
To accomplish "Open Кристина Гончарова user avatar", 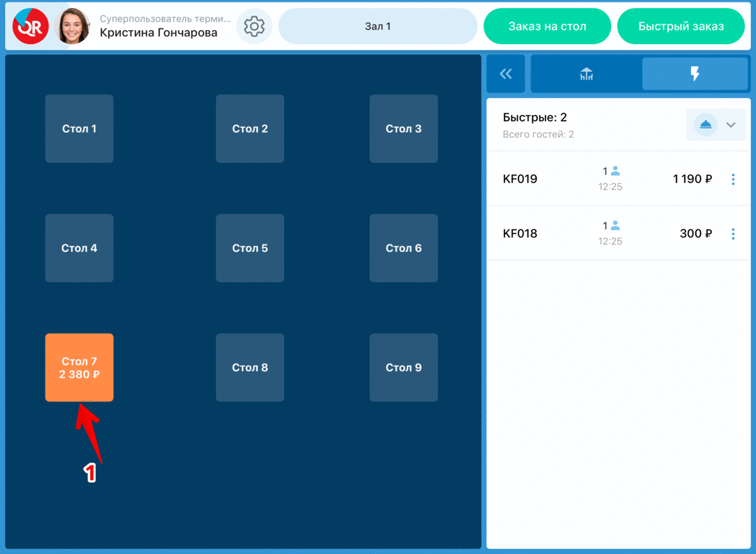I will point(73,26).
